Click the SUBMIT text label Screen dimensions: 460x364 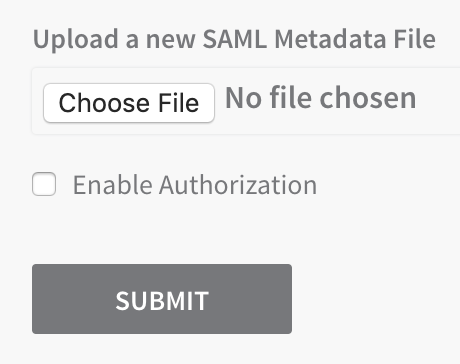162,301
